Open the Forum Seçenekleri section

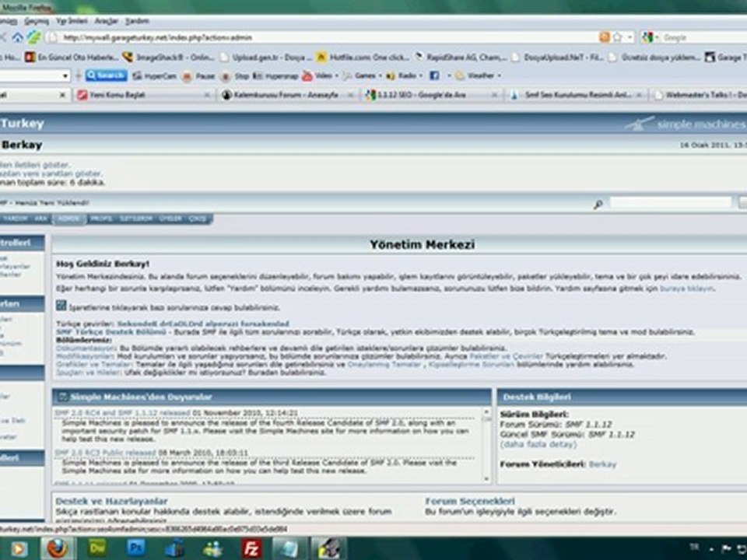click(x=470, y=501)
